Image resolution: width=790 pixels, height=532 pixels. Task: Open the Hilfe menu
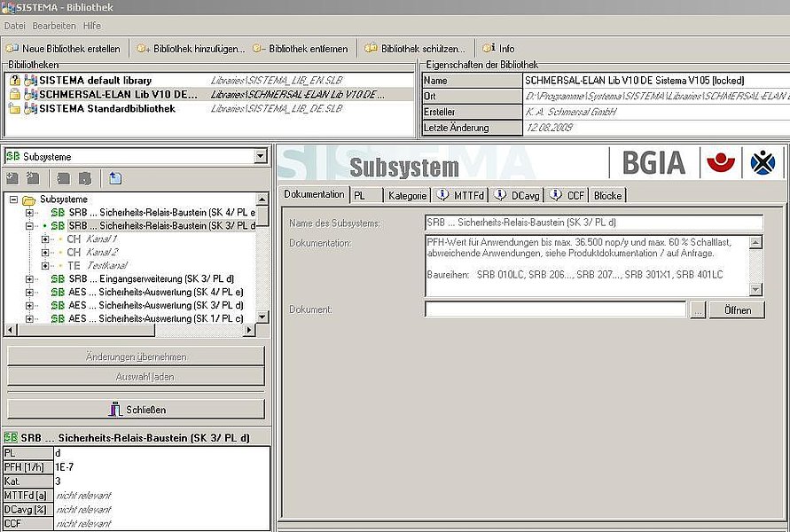point(92,26)
